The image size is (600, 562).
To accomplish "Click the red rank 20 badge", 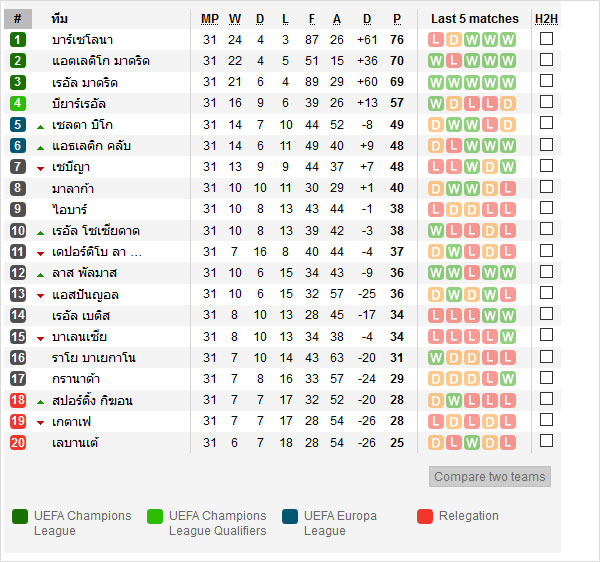I will pyautogui.click(x=18, y=442).
